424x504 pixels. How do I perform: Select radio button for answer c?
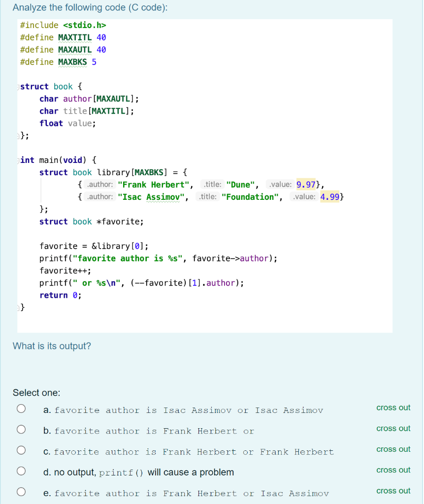click(x=21, y=450)
